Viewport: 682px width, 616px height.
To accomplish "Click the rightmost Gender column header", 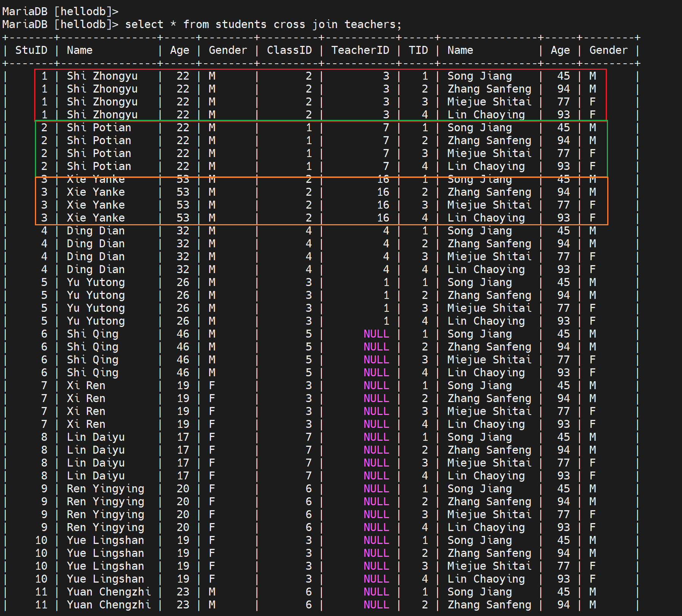I will [x=608, y=50].
